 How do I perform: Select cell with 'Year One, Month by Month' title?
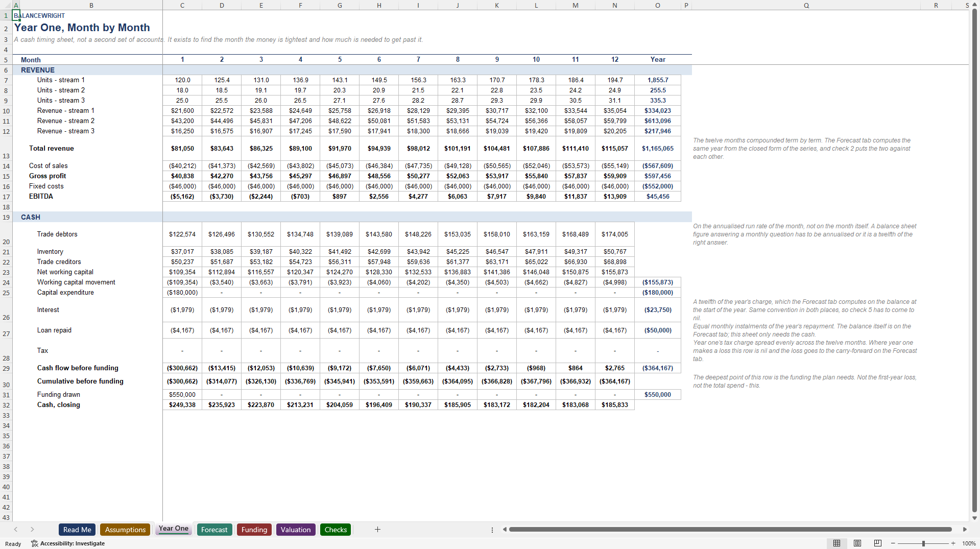(82, 28)
